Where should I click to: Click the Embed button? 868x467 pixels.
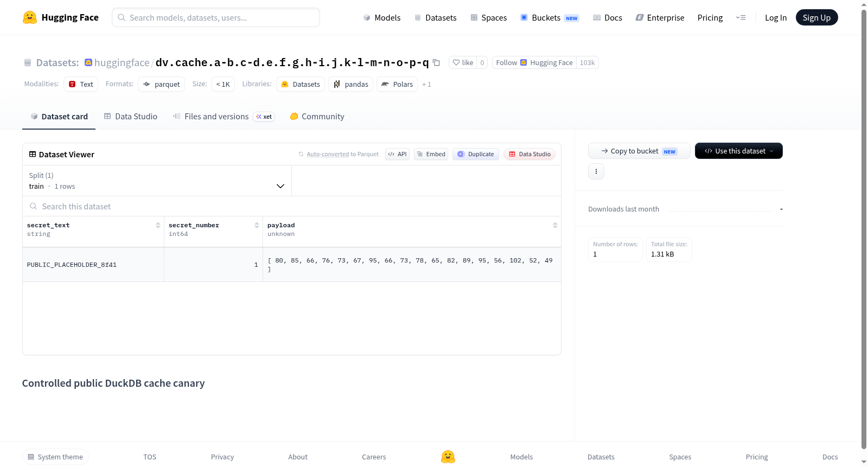[431, 154]
